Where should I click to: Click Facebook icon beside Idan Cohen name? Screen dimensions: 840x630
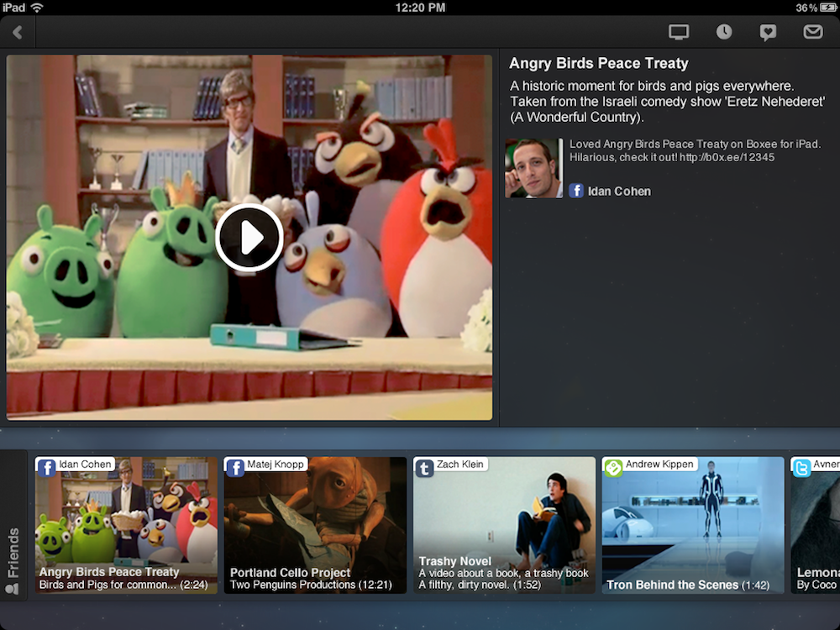click(576, 191)
